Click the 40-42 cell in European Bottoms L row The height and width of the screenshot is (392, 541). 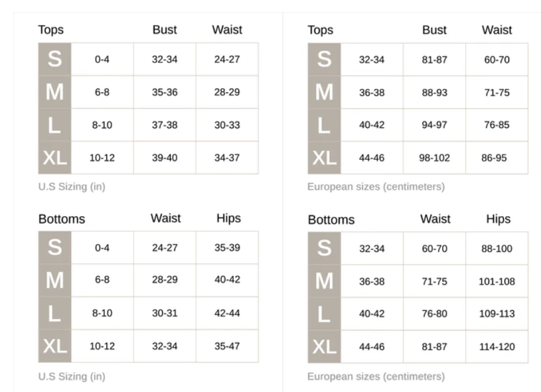point(372,314)
